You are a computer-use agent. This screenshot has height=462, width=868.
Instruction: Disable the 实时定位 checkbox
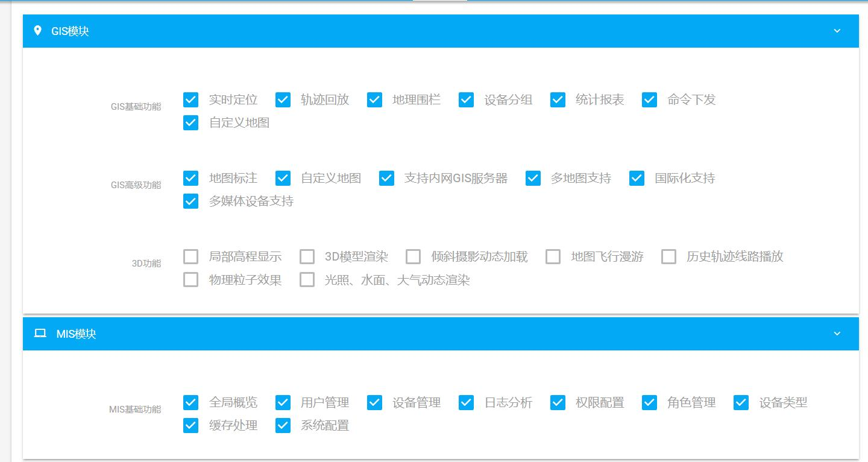click(191, 100)
